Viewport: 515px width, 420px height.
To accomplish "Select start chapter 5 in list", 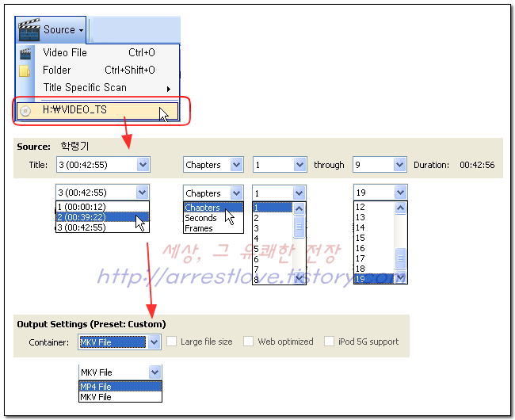I will pos(273,249).
